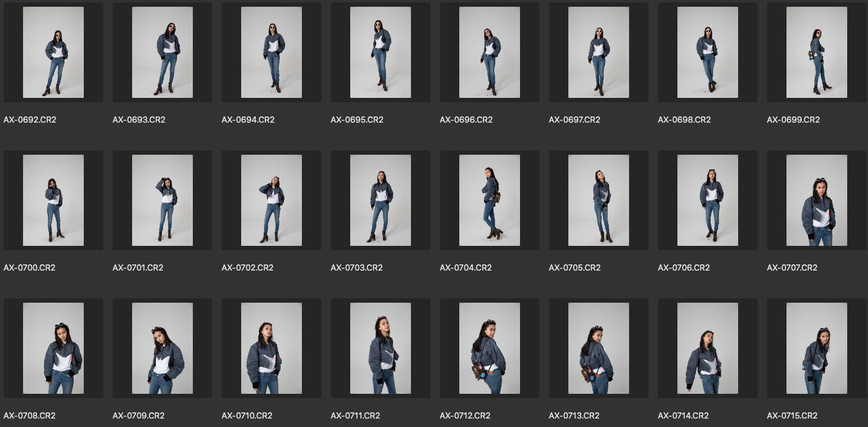Click the AX-0698.CR2 filename label
The image size is (868, 427).
point(684,120)
